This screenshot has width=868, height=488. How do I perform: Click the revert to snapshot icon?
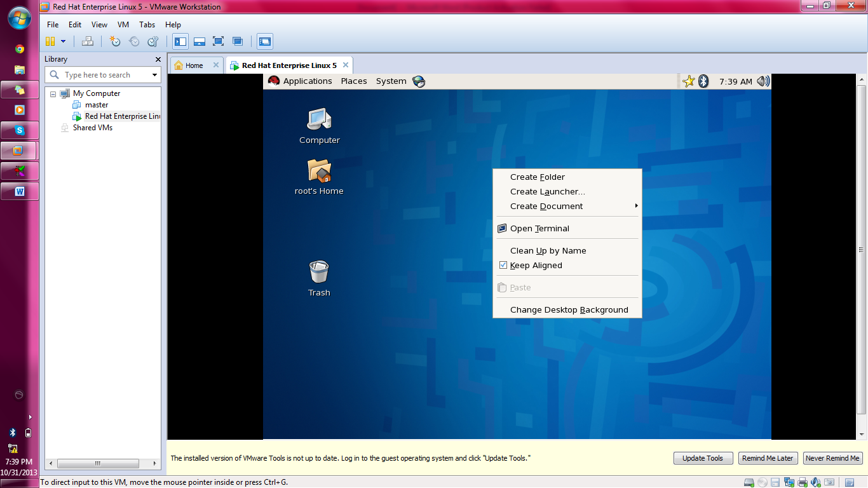pyautogui.click(x=134, y=41)
